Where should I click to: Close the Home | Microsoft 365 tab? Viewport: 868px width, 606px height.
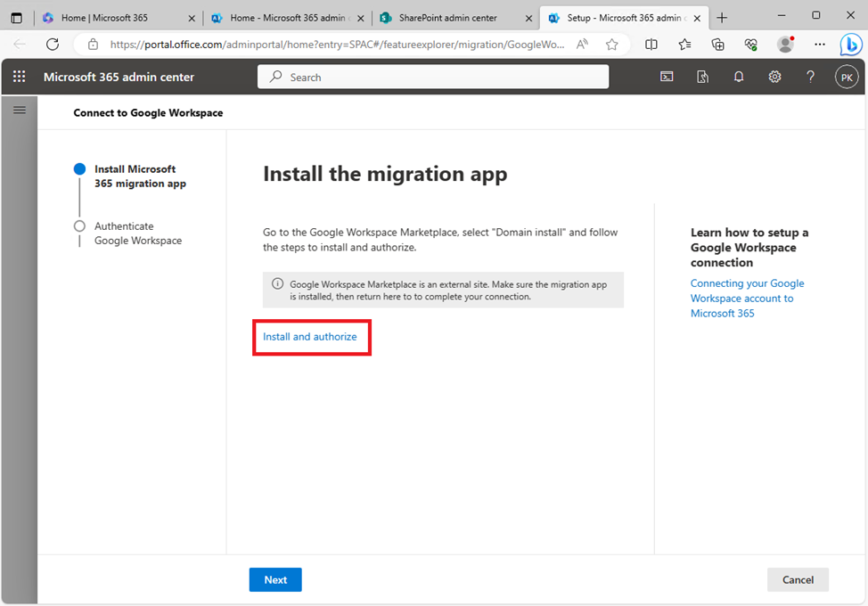click(192, 18)
